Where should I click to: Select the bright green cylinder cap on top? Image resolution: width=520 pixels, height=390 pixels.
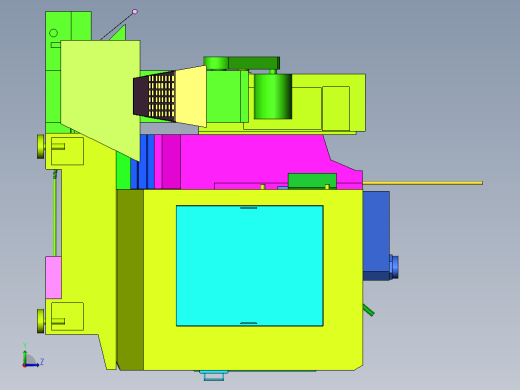216,63
